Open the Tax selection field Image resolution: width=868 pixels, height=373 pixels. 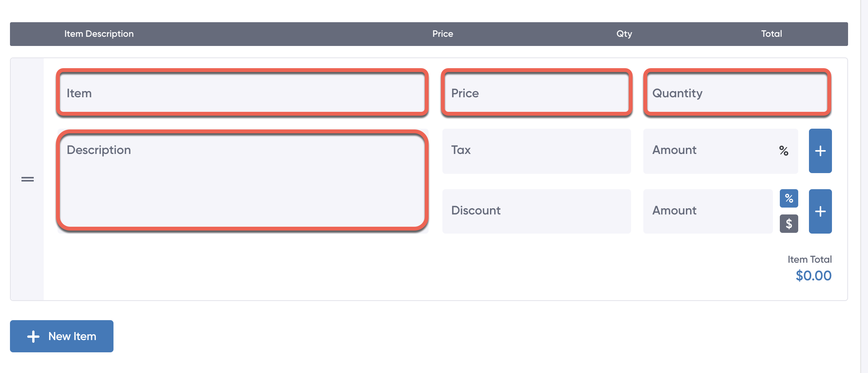point(536,151)
